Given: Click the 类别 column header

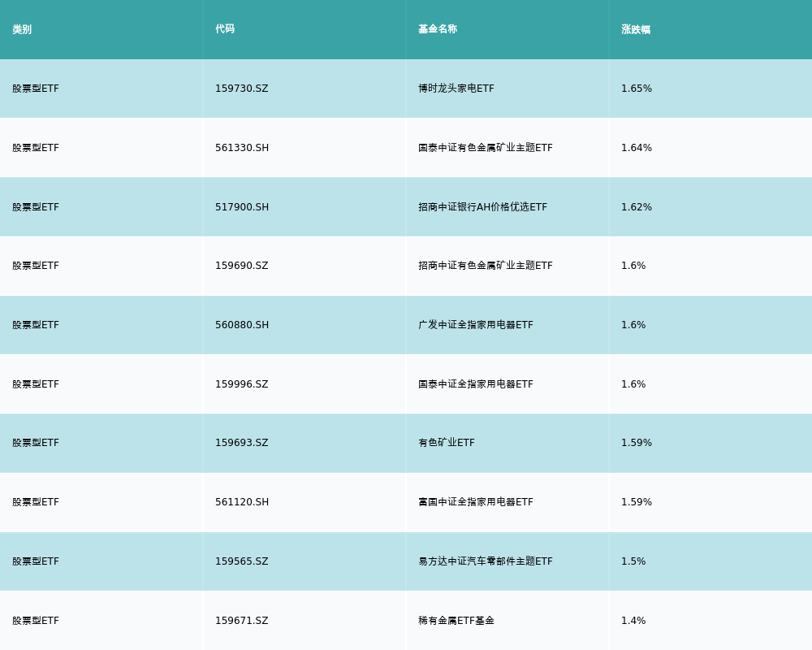Looking at the screenshot, I should pyautogui.click(x=22, y=29).
